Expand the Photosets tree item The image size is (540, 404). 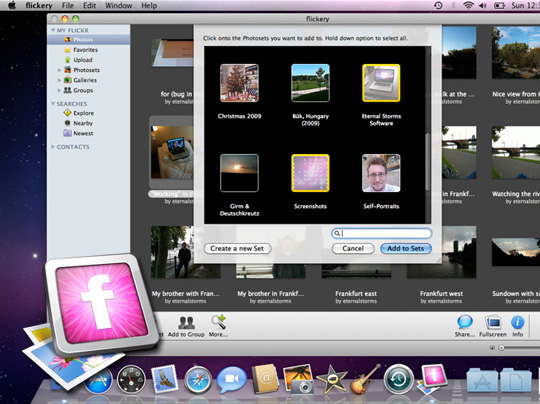[59, 70]
